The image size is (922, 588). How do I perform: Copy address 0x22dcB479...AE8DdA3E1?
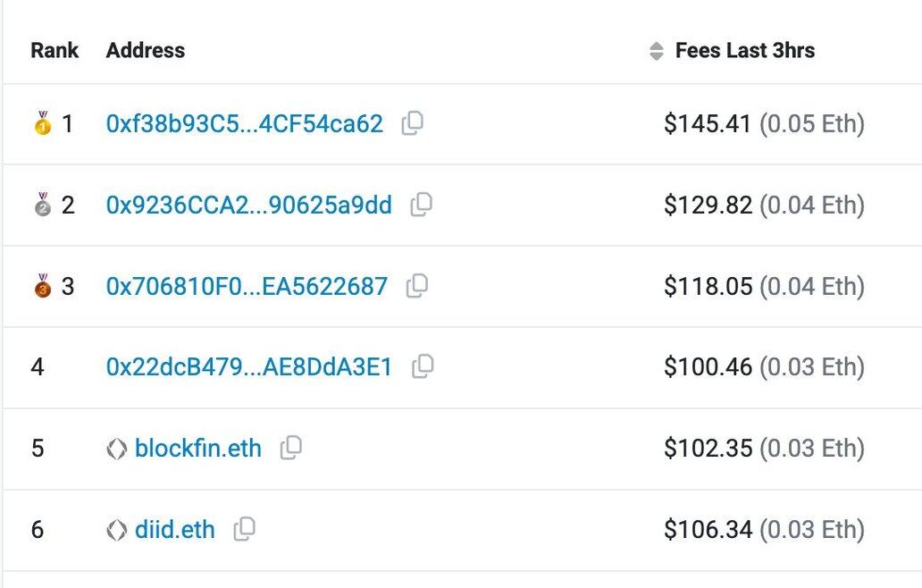(423, 365)
